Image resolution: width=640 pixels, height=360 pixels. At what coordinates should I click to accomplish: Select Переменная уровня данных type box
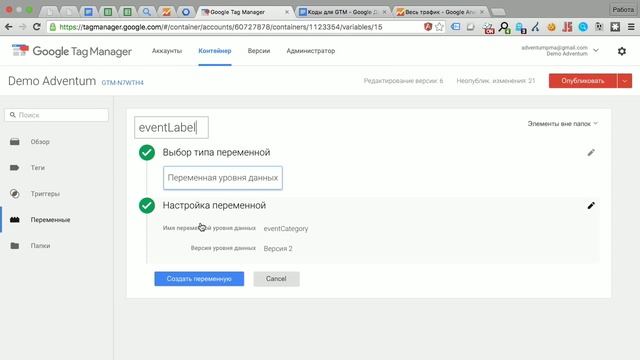[223, 178]
